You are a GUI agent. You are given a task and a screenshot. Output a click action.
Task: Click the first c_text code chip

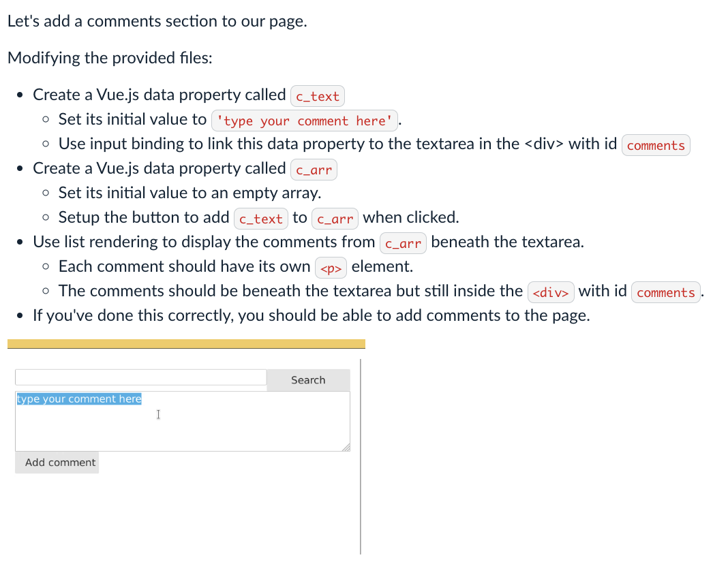tap(317, 96)
